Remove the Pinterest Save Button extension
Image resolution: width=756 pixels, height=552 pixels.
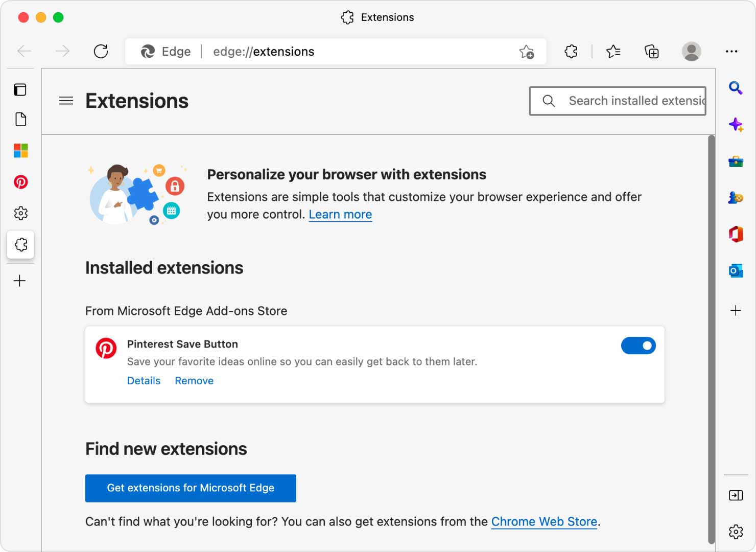[194, 381]
